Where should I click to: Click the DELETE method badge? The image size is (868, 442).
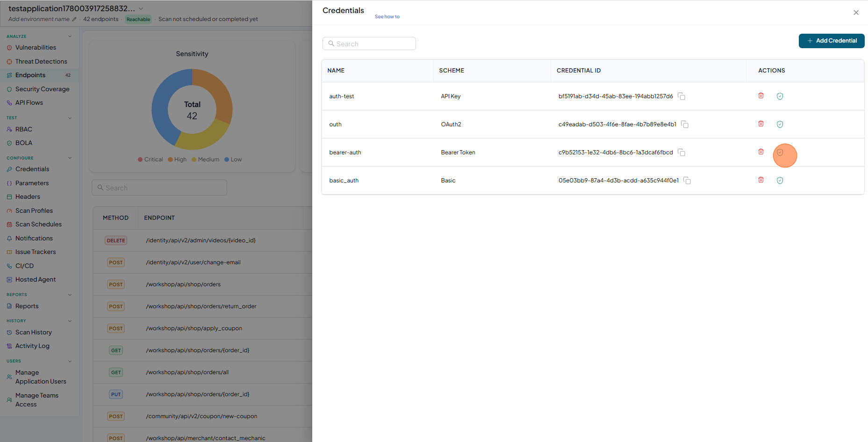(116, 240)
